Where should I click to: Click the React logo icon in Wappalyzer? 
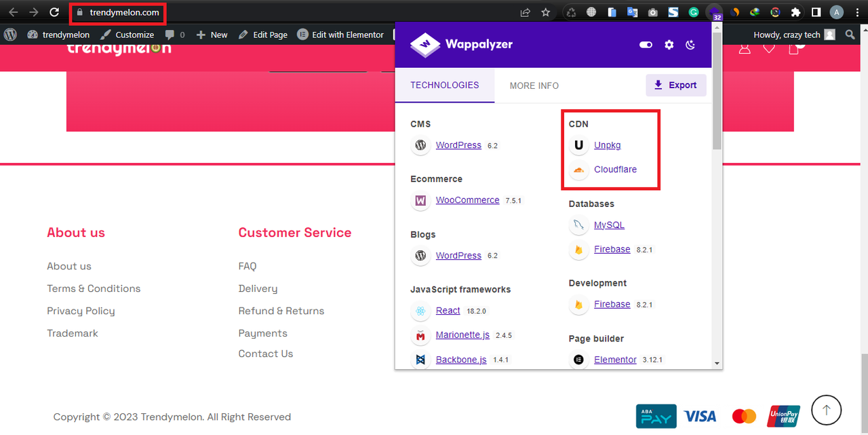420,311
